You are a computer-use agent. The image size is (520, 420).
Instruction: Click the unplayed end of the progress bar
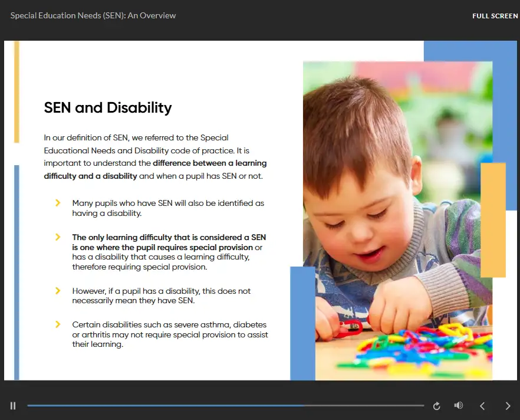click(413, 406)
